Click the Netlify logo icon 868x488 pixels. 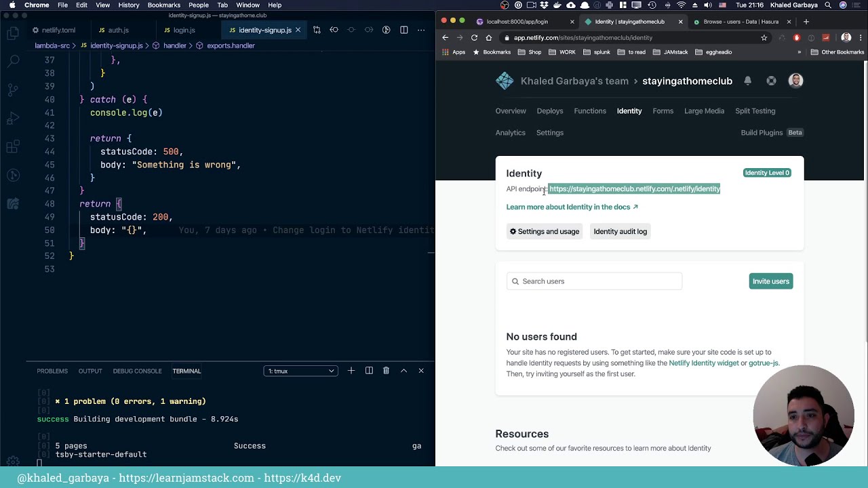click(505, 81)
